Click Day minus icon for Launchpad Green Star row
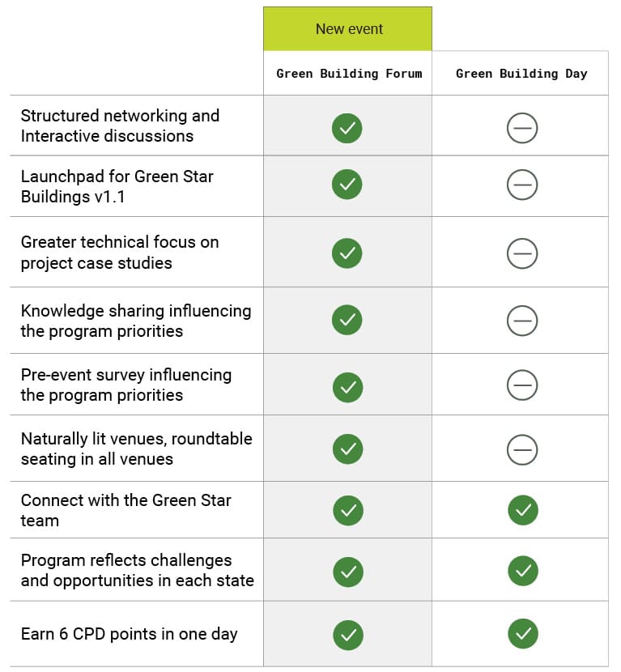 tap(522, 185)
